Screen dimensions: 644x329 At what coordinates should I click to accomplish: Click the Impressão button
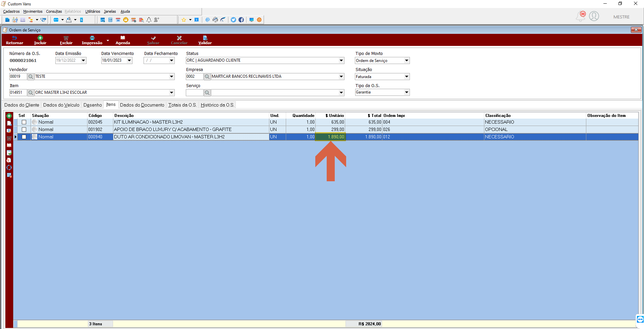tap(92, 40)
